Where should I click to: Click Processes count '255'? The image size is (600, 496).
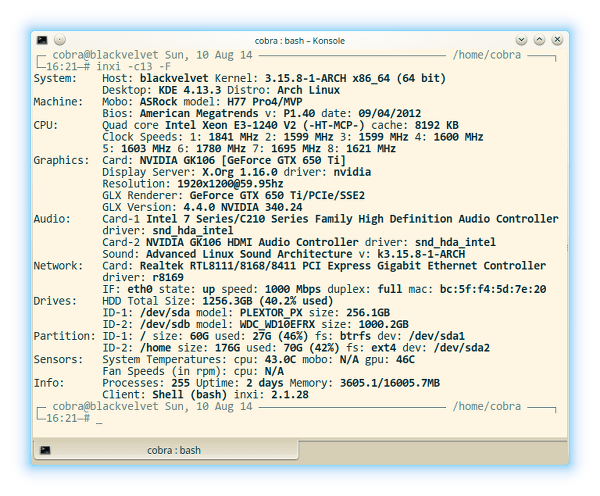180,383
